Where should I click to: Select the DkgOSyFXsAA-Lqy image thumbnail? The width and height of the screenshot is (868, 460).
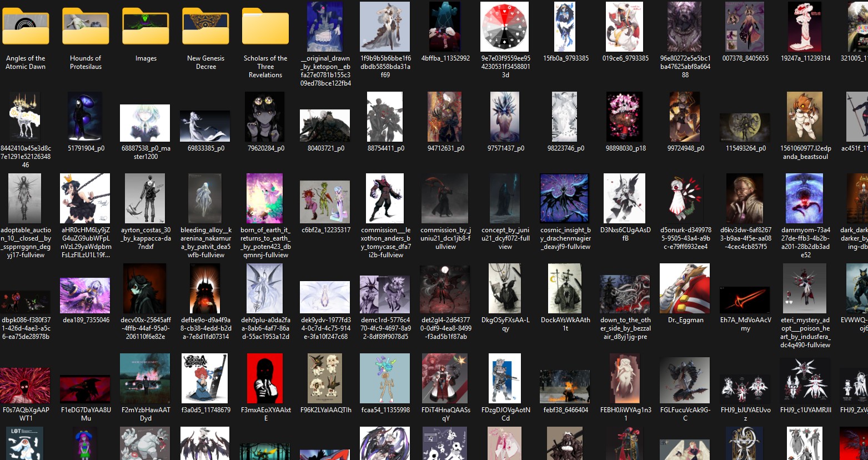click(x=505, y=288)
